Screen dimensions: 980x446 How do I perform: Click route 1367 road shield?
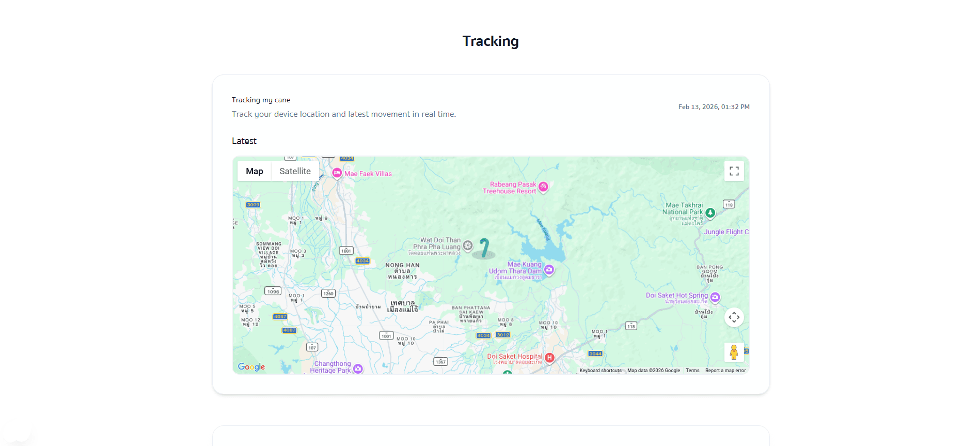[440, 362]
